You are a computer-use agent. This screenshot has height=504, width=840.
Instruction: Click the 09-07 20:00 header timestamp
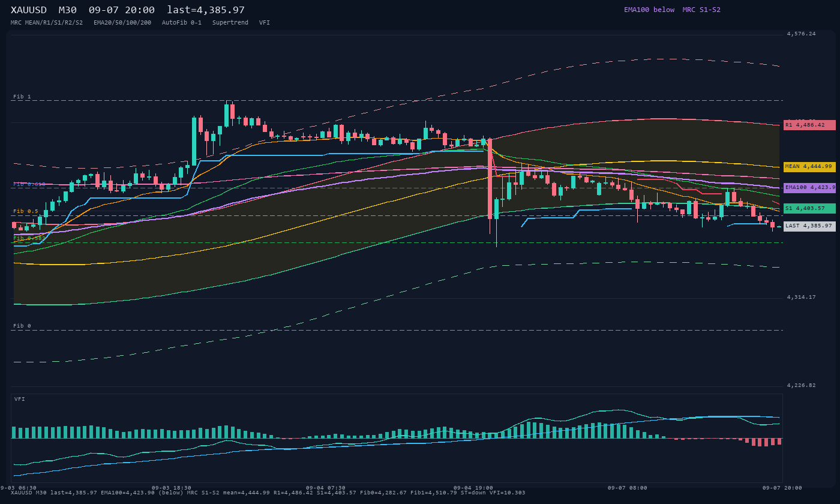coord(122,10)
